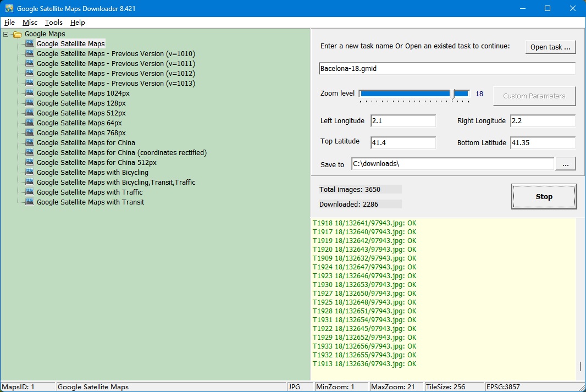Click icon beside Maps with Bicycling entry
586x392 pixels.
tap(30, 172)
